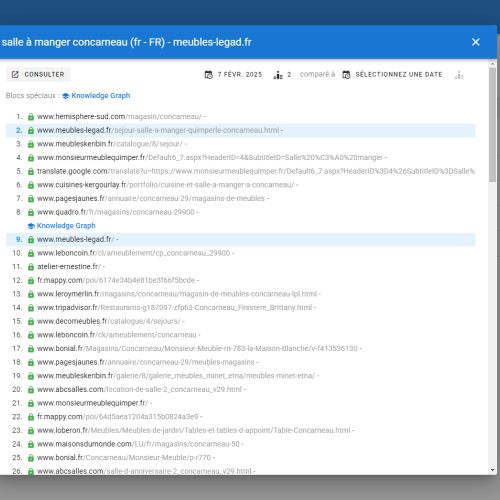Select SÉLECTIONNEZ UNE DATE comparison date
The image size is (500, 500).
pyautogui.click(x=399, y=74)
